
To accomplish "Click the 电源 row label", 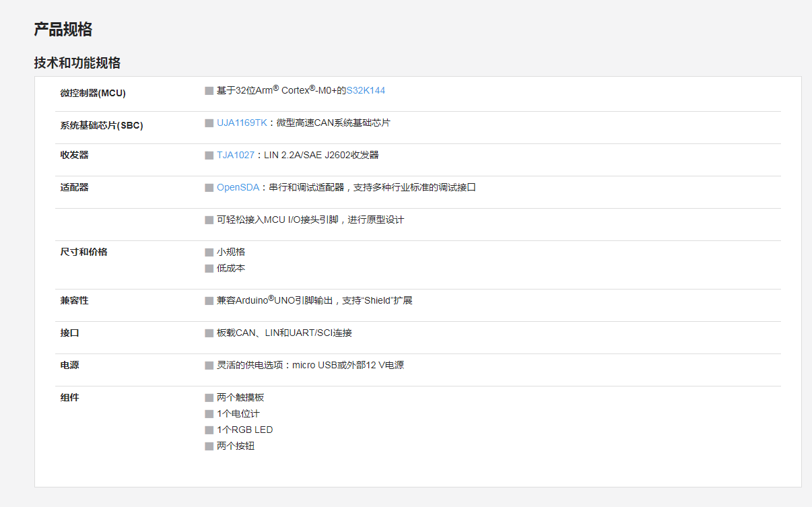I will (69, 365).
